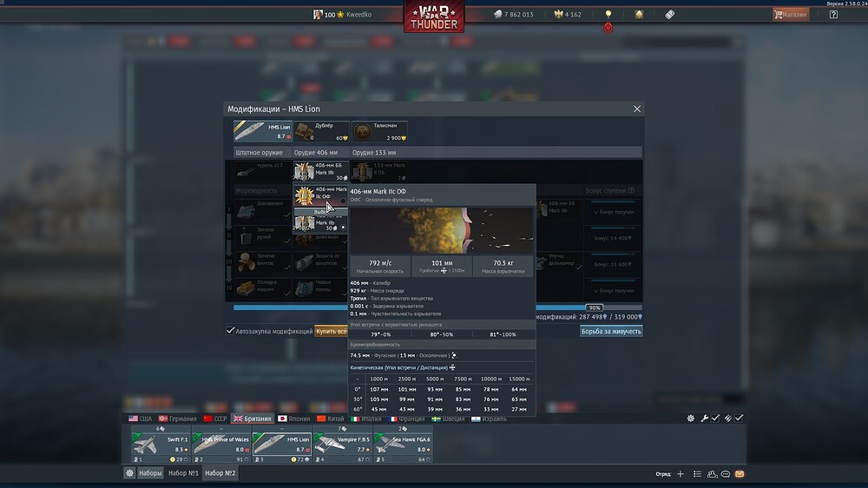Select the 133-мм Mark II ПБ shell slot
Screen dimensions: 868x488
coord(380,171)
